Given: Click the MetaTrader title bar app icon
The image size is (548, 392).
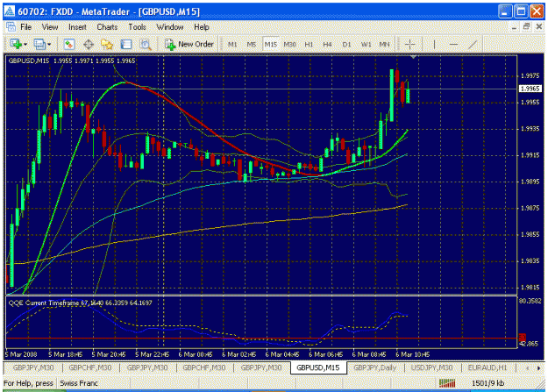Looking at the screenshot, I should pos(9,11).
